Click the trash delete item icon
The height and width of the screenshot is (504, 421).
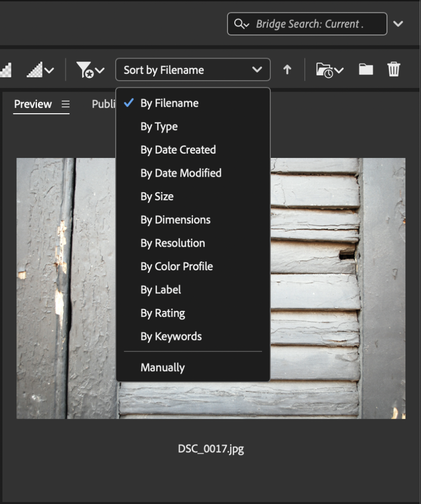pyautogui.click(x=393, y=69)
